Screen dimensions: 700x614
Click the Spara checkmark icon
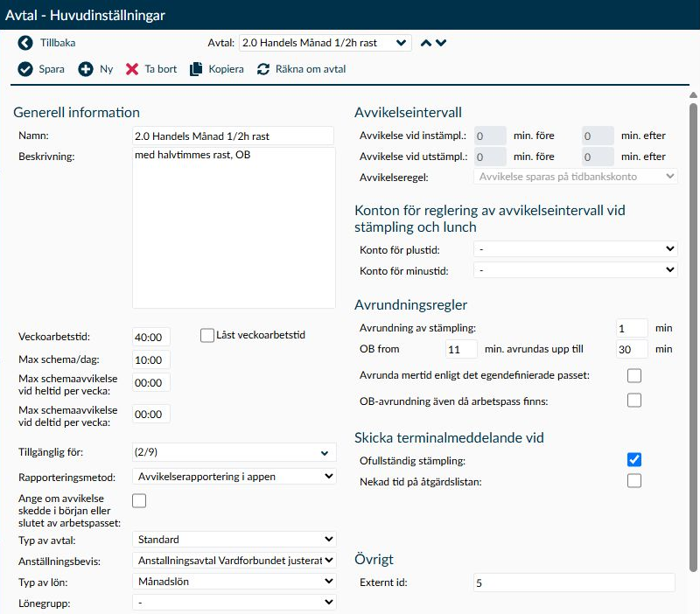click(x=25, y=69)
